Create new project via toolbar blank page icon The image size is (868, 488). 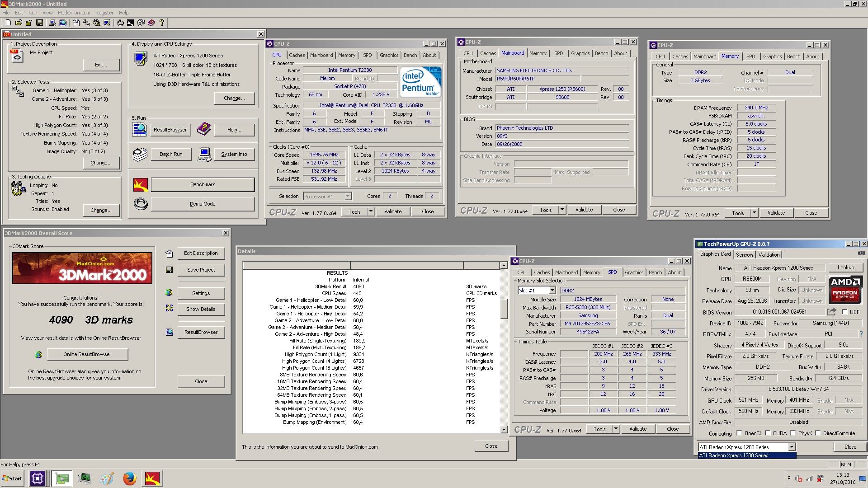[8, 23]
